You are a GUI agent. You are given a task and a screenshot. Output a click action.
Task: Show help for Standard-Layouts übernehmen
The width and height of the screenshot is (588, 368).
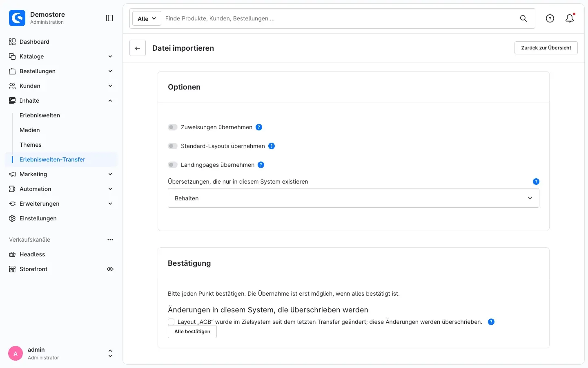coord(272,146)
